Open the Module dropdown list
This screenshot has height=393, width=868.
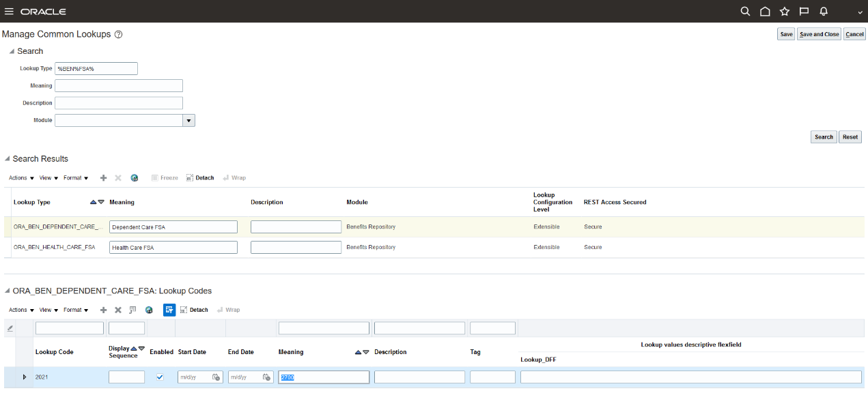(x=188, y=120)
